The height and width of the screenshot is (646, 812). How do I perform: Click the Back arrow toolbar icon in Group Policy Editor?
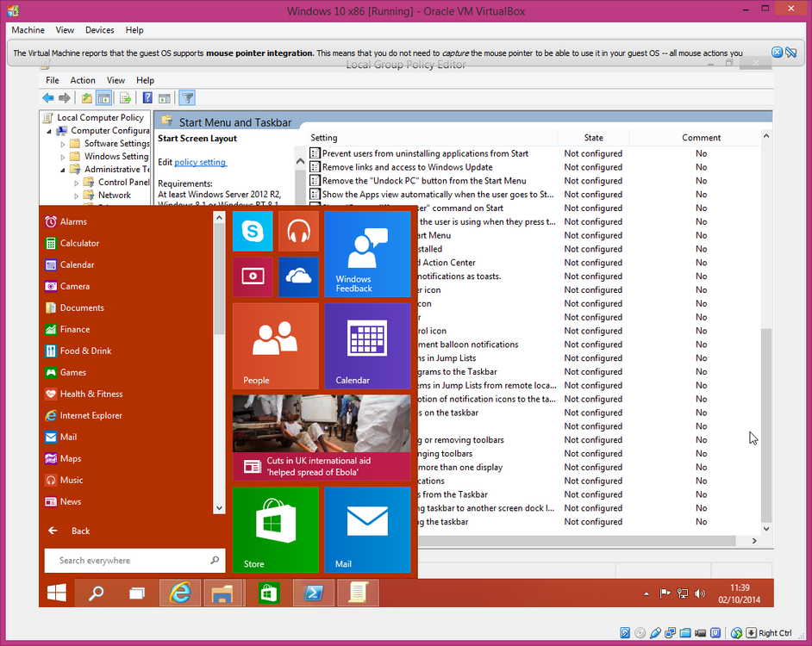coord(48,98)
